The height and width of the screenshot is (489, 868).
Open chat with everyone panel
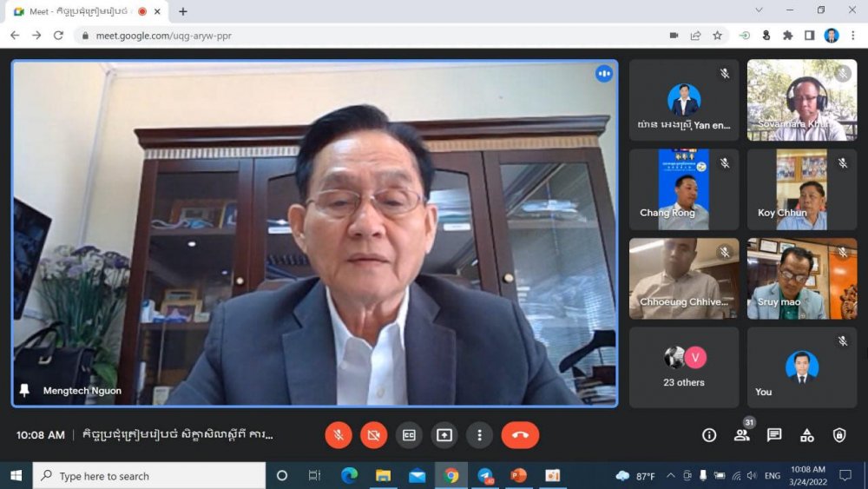(x=774, y=435)
